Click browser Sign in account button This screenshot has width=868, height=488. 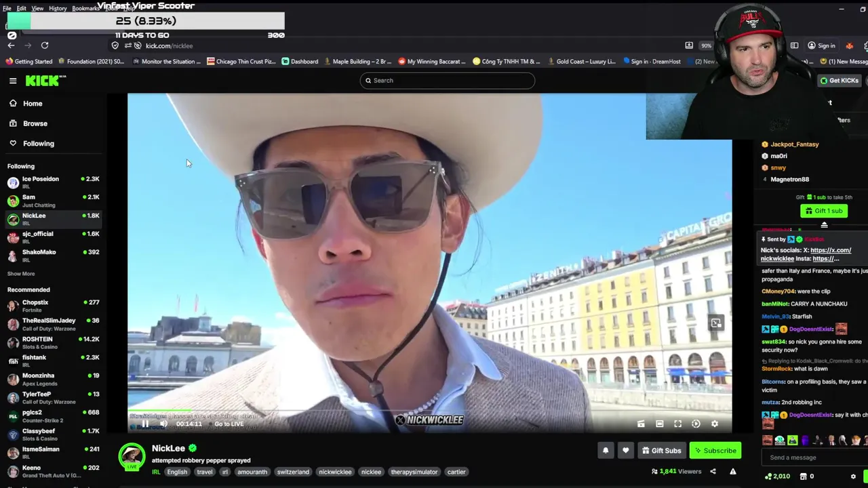(x=821, y=45)
